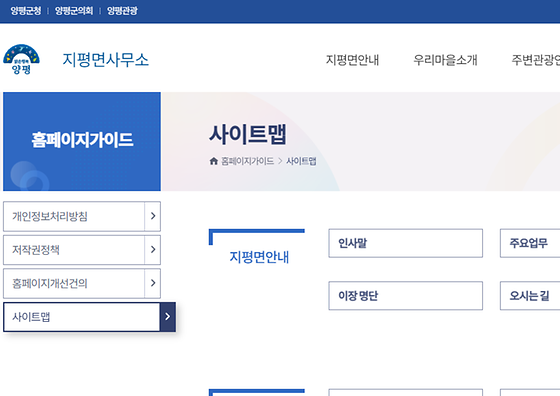Click 사이트맵 in breadcrumb
Viewport: 560px width, 396px height.
(x=301, y=161)
